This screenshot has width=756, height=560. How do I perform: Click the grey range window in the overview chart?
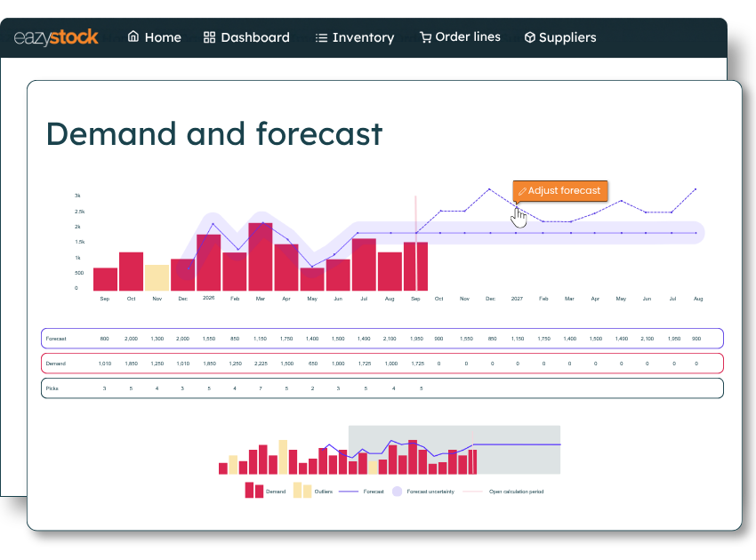454,450
